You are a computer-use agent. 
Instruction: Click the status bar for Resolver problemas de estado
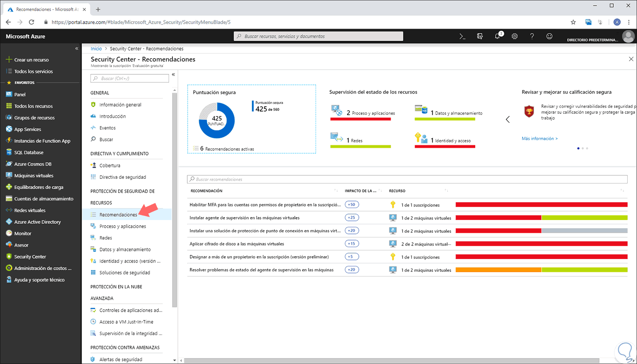pyautogui.click(x=541, y=270)
